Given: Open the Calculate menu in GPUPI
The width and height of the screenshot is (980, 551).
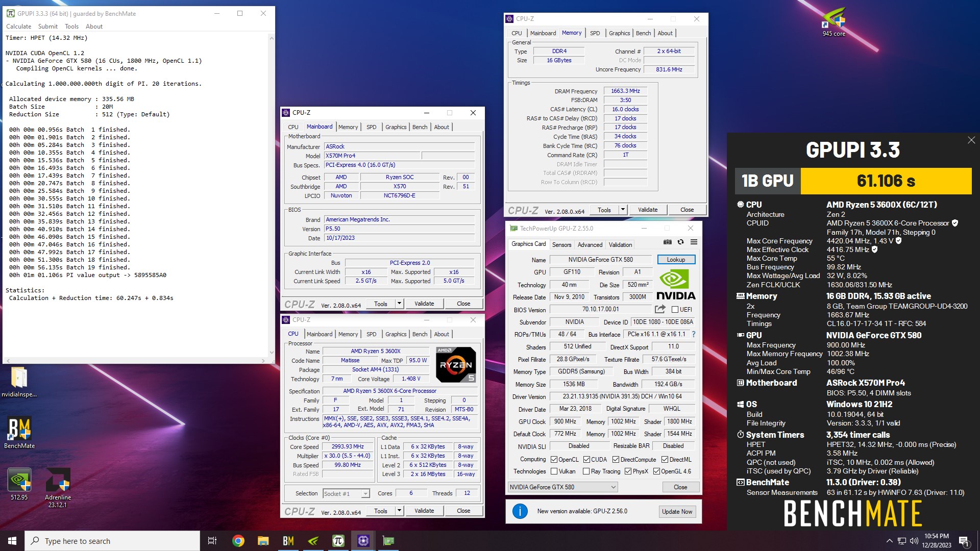Looking at the screenshot, I should tap(18, 27).
